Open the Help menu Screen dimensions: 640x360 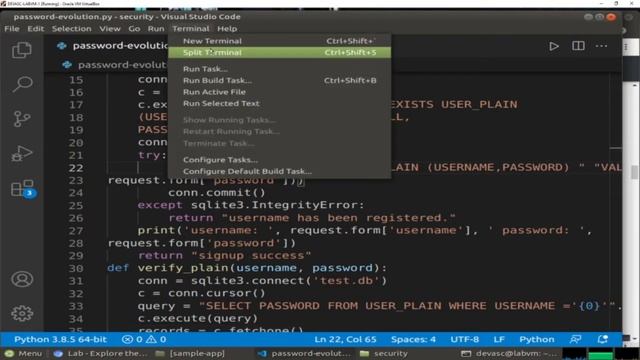click(227, 29)
